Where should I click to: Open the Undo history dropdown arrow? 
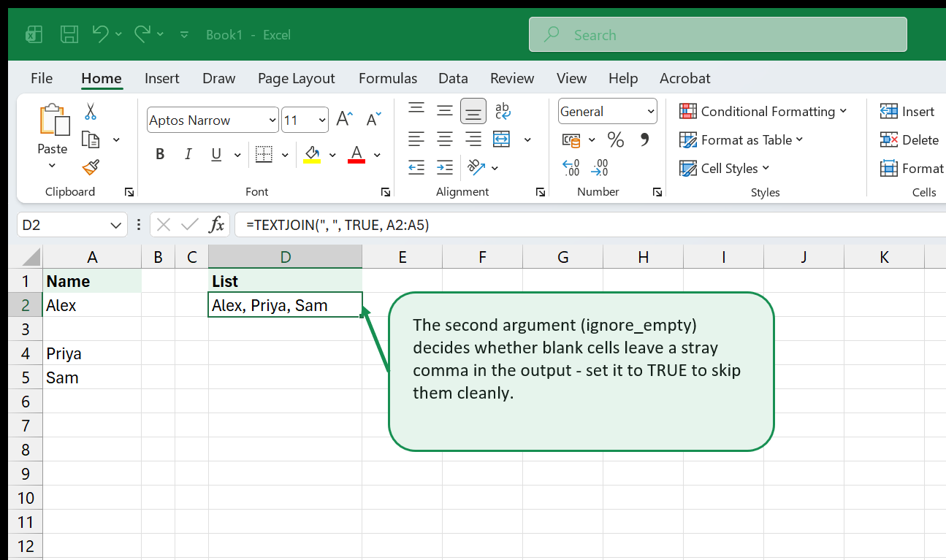[118, 34]
